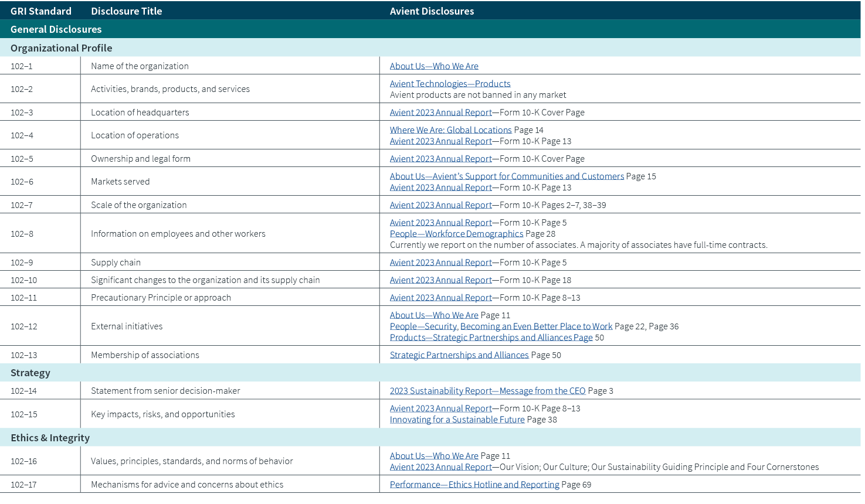Click People—Workforce Demographics link

[456, 233]
